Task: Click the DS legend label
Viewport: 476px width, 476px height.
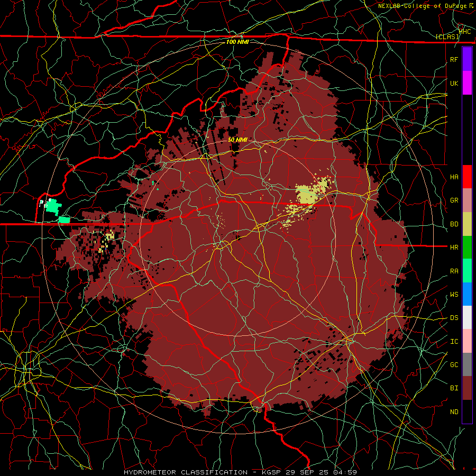Action: click(x=454, y=318)
